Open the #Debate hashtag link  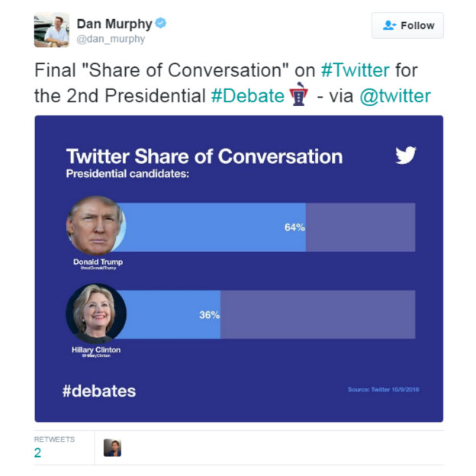click(x=248, y=96)
